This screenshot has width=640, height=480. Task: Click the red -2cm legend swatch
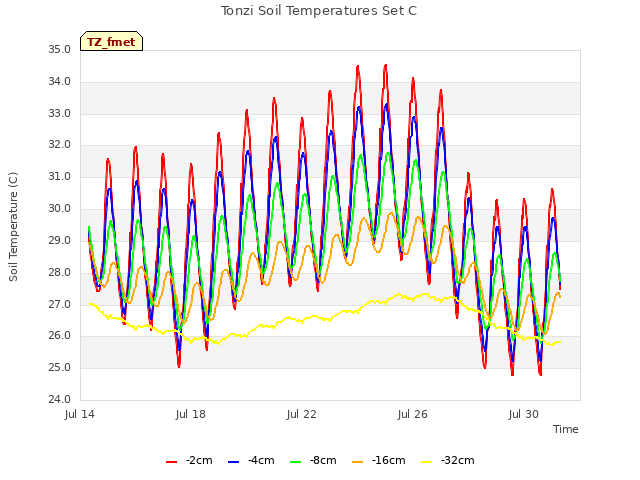171,462
